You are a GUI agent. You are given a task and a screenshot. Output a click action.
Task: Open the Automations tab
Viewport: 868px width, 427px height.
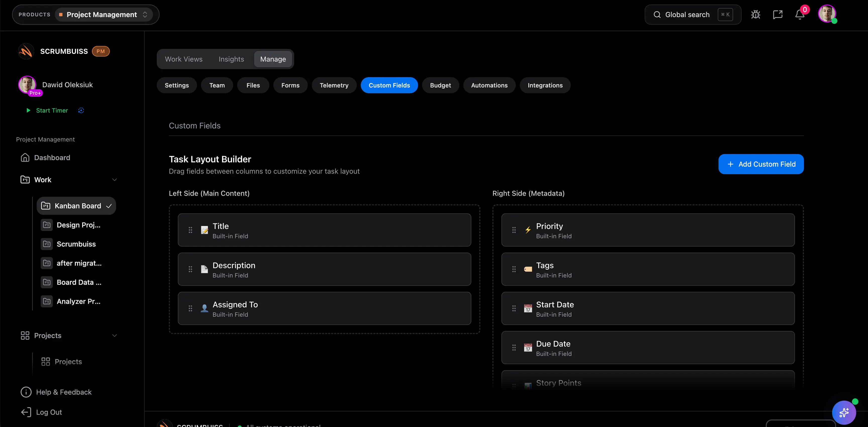(x=489, y=85)
